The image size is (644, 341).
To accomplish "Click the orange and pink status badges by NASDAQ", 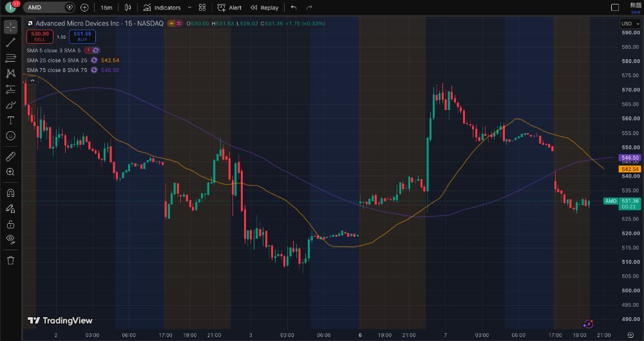I will 175,23.
